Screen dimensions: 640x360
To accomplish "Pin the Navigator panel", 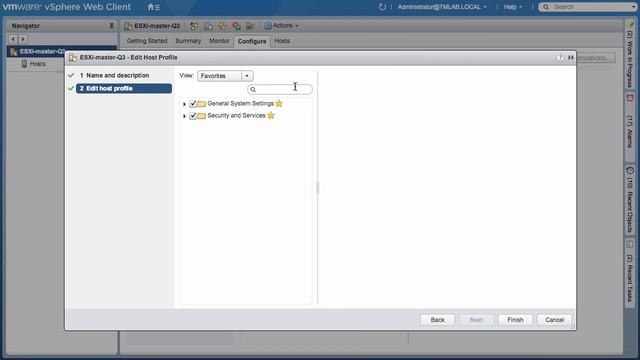I will (111, 26).
